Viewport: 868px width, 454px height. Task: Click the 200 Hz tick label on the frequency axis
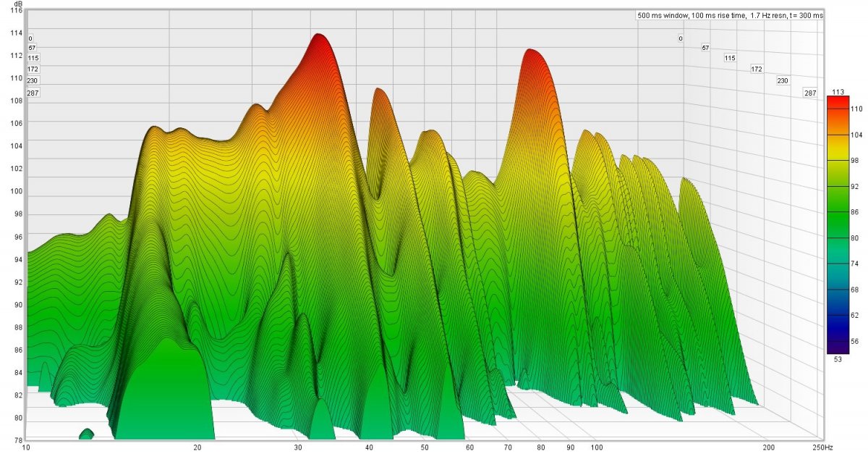click(768, 448)
